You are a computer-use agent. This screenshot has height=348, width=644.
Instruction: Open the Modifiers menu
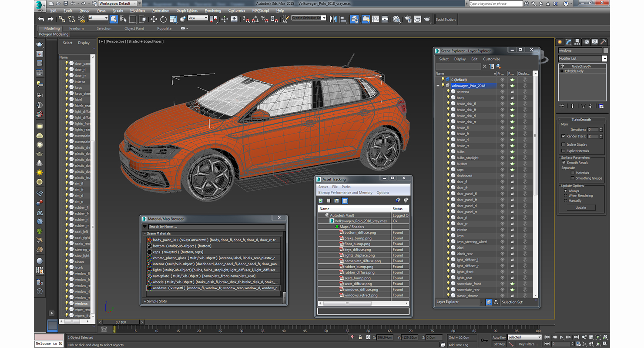pyautogui.click(x=138, y=10)
